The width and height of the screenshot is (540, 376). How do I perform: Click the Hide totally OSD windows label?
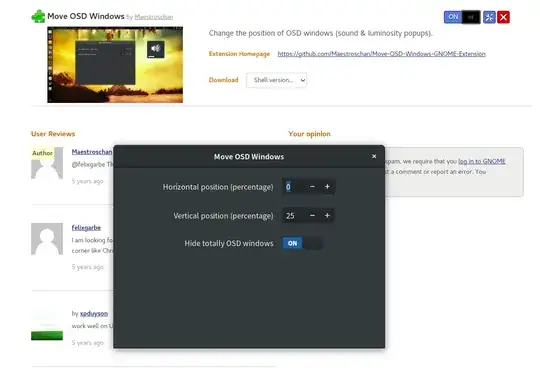pos(229,243)
